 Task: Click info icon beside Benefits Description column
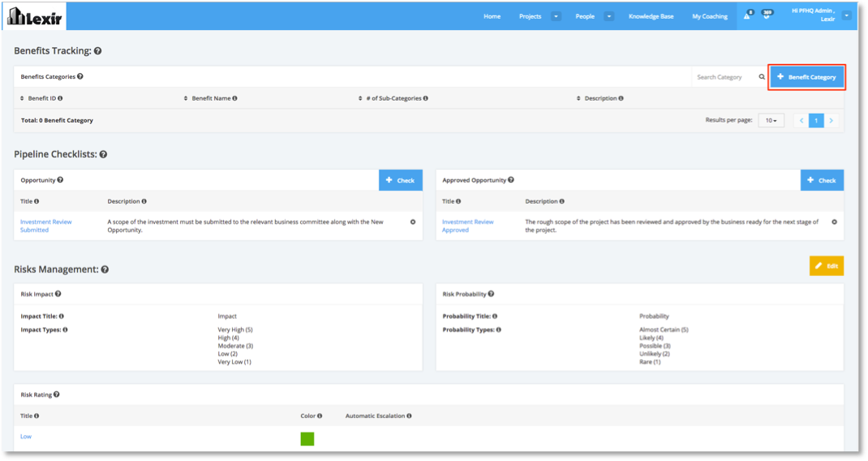(x=621, y=98)
